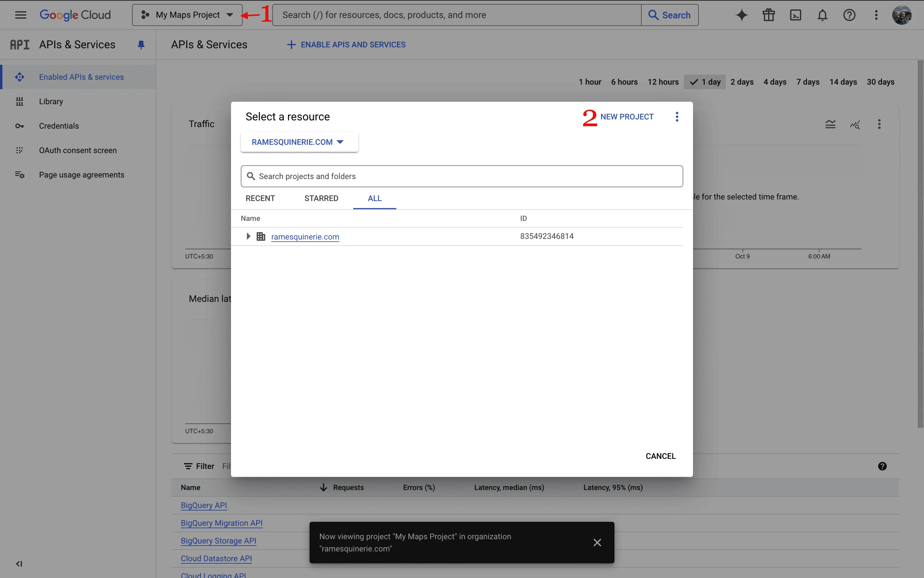
Task: Click the organization building icon
Action: pos(261,236)
